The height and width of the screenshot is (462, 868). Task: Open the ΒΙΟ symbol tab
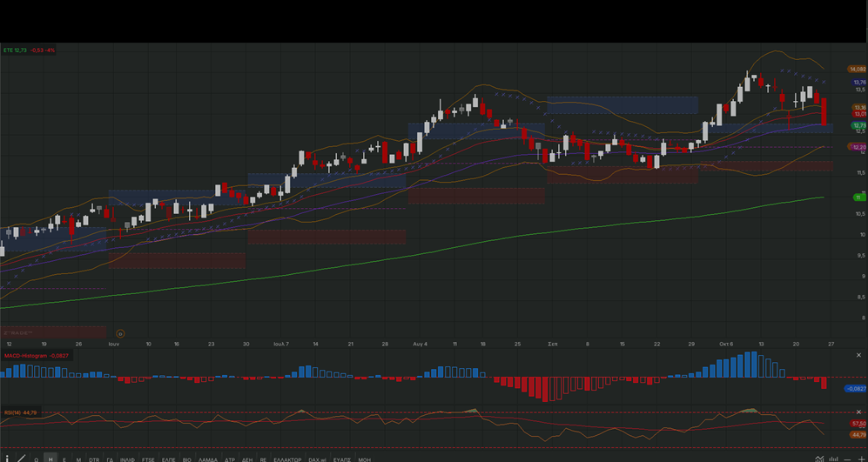186,459
